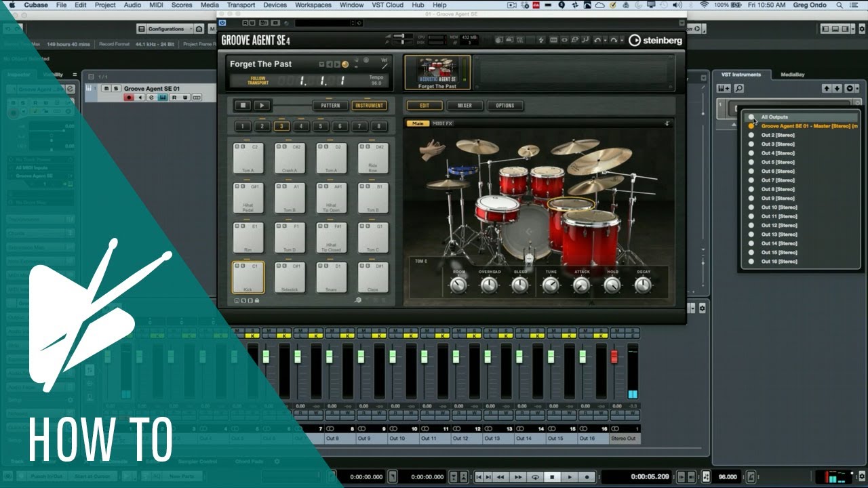Viewport: 868px width, 488px height.
Task: Click the Acoustic Agent SE kit thumbnail
Action: 437,73
